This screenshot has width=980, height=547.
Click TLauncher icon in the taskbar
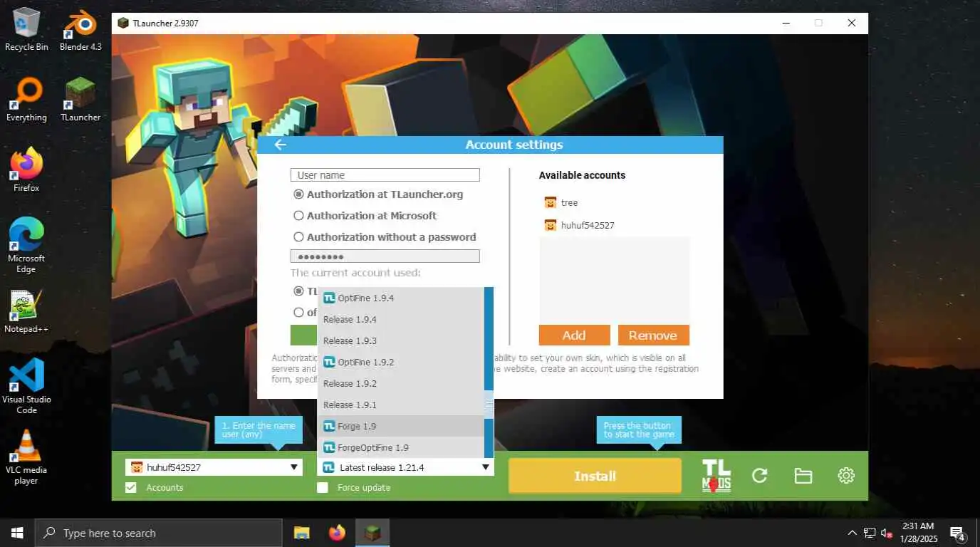[372, 533]
